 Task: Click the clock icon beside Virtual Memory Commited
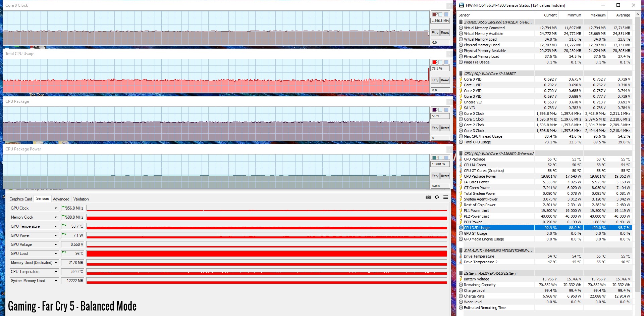(461, 28)
